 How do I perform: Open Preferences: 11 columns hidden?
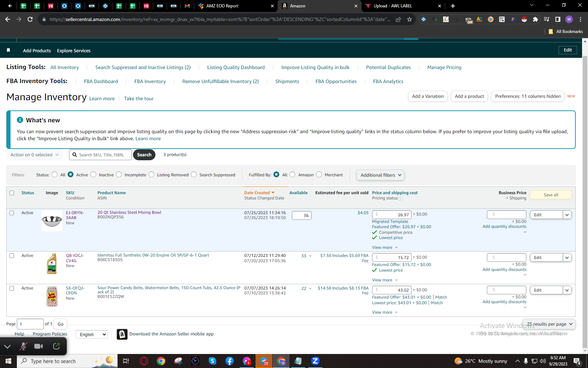click(x=528, y=96)
